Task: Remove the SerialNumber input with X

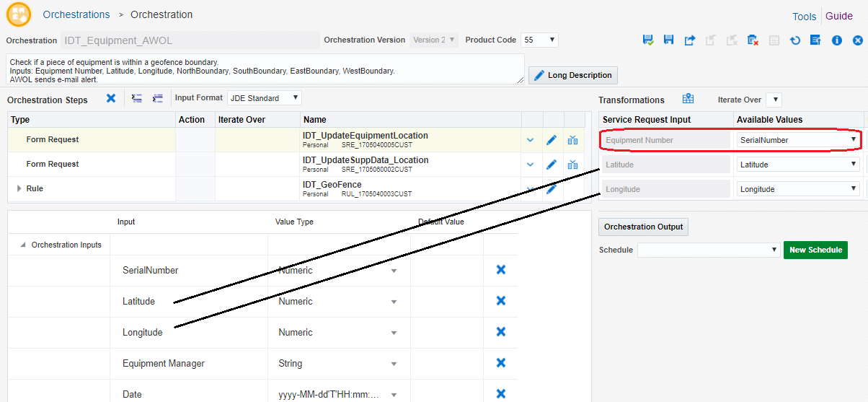Action: coord(501,270)
